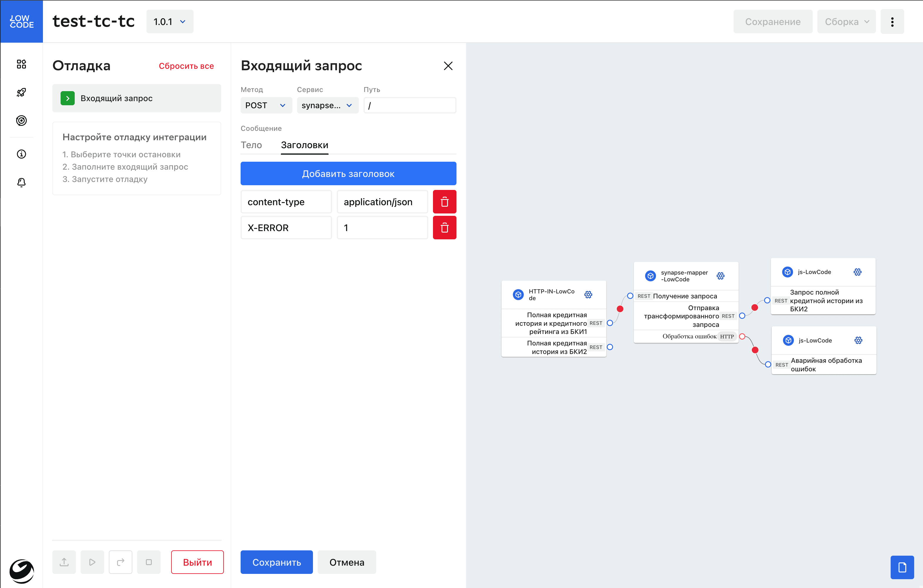Open the rocket deploy sidebar icon
This screenshot has height=588, width=923.
point(21,92)
